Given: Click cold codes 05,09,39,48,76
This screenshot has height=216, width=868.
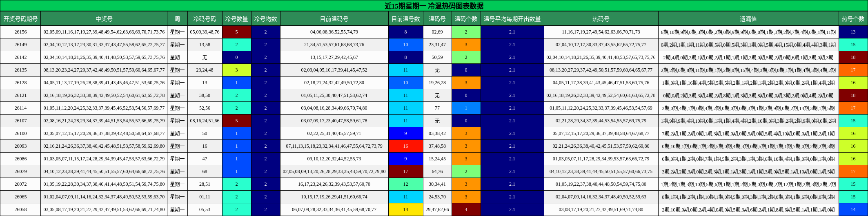Looking at the screenshot, I should pyautogui.click(x=205, y=32).
